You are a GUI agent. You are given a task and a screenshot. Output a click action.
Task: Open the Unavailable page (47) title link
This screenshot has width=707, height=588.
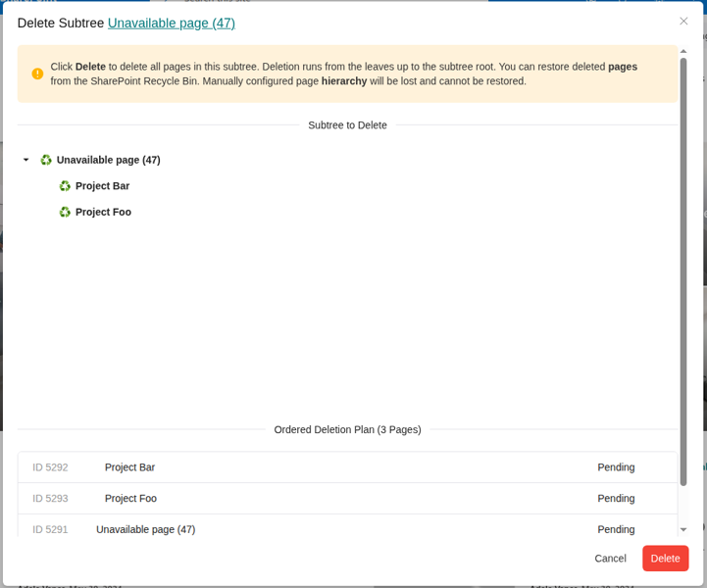click(x=172, y=23)
